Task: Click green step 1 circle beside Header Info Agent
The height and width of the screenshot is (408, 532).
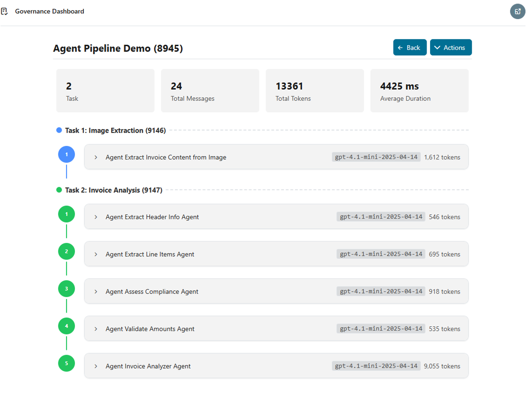Action: tap(66, 214)
